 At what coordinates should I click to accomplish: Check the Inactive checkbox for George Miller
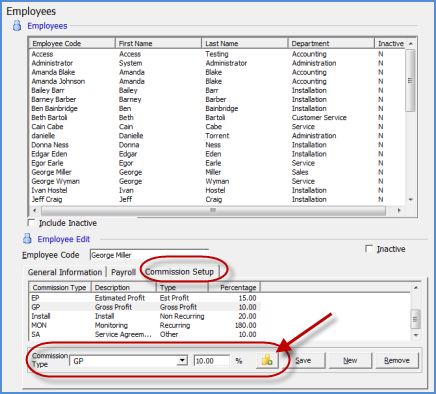pyautogui.click(x=369, y=249)
